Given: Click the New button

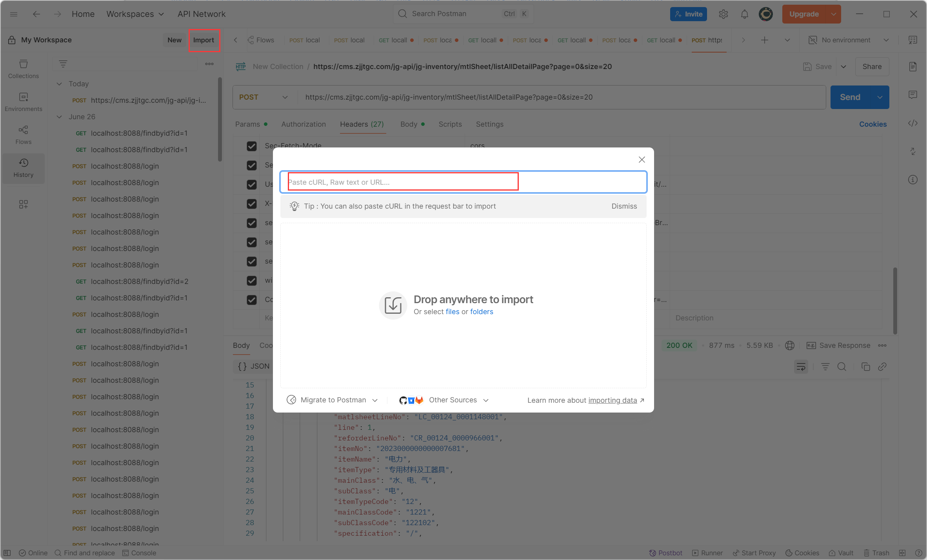Looking at the screenshot, I should point(174,40).
